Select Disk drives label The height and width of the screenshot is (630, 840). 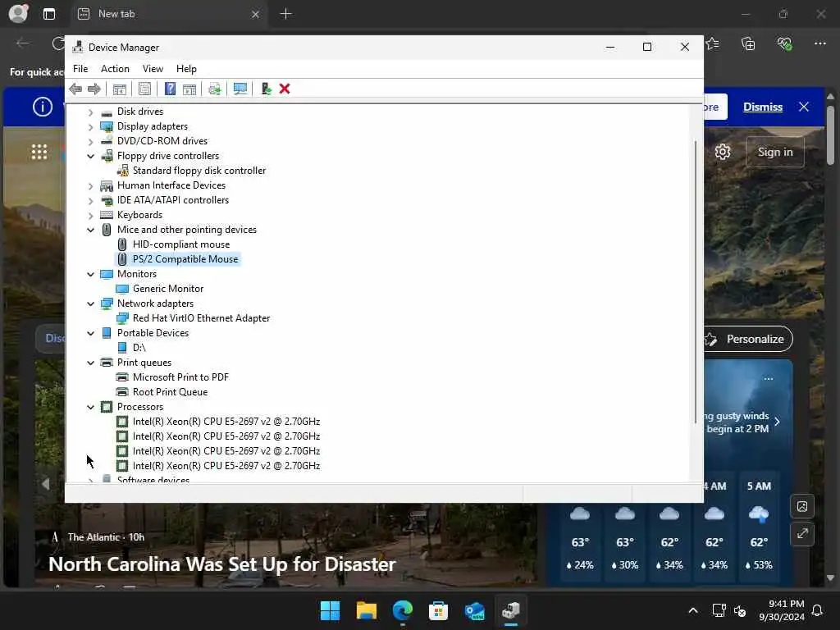[140, 112]
